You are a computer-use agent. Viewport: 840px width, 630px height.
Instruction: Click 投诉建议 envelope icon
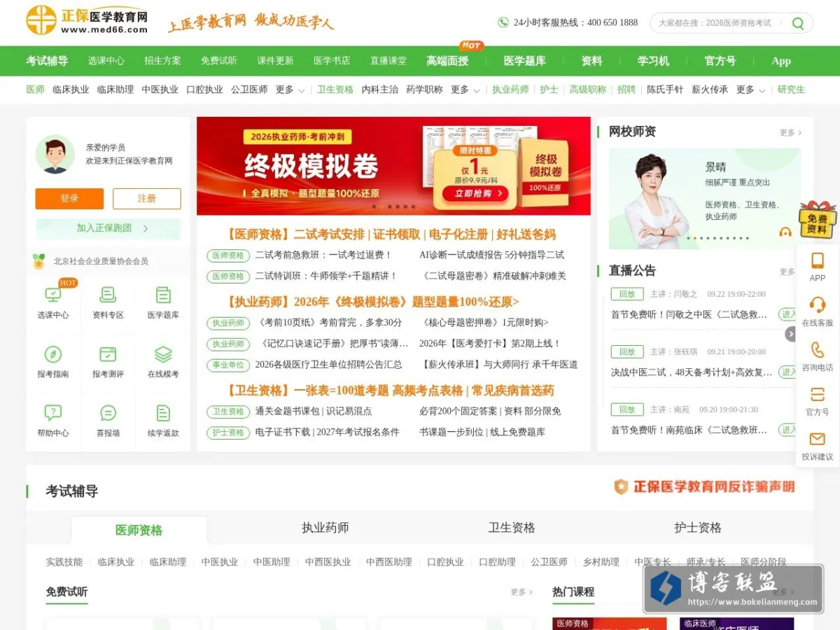pos(817,439)
